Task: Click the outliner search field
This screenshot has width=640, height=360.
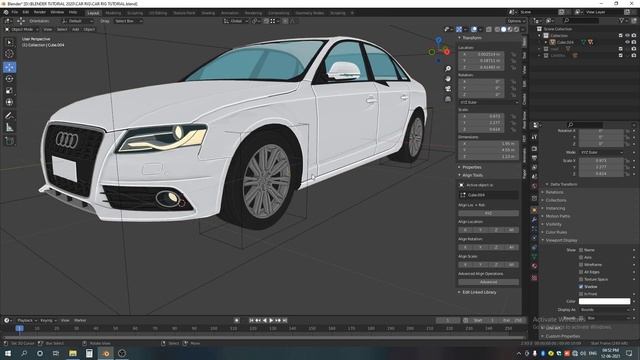Action: coord(581,20)
